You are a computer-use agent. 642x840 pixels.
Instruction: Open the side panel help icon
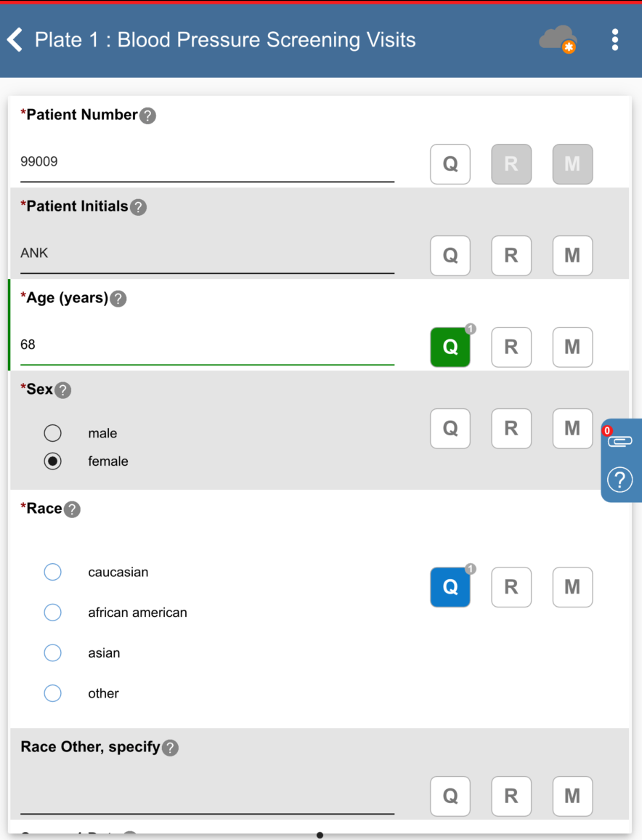pyautogui.click(x=619, y=480)
